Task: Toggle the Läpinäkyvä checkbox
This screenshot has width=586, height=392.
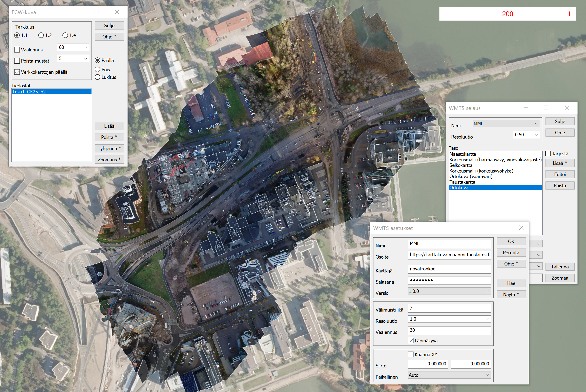Action: pyautogui.click(x=411, y=341)
